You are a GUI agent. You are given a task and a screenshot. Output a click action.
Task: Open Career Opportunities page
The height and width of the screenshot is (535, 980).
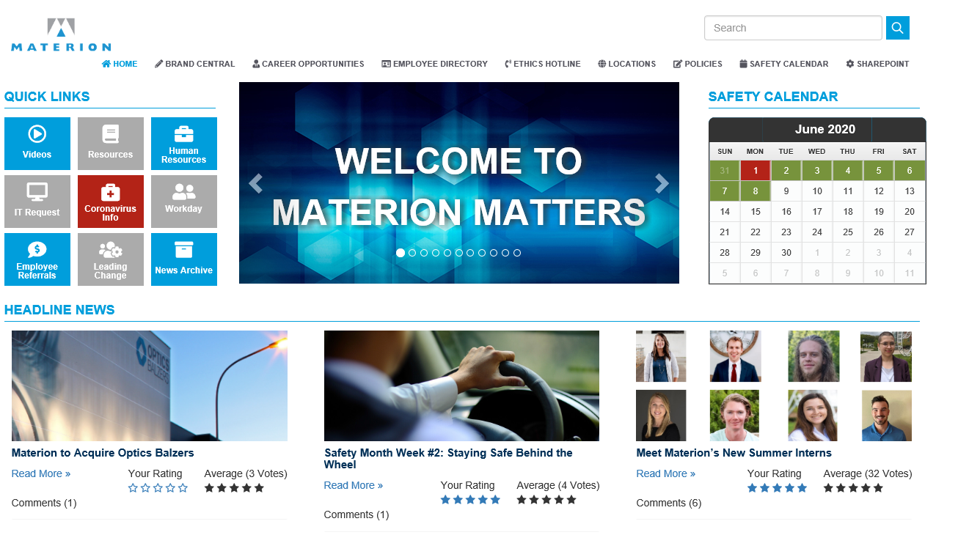308,64
